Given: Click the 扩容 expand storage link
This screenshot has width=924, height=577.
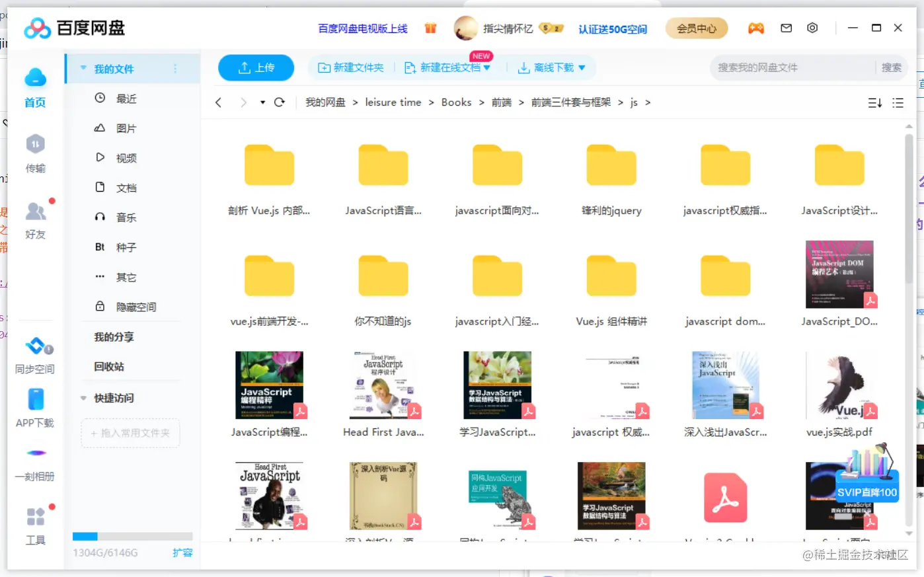Looking at the screenshot, I should (182, 553).
